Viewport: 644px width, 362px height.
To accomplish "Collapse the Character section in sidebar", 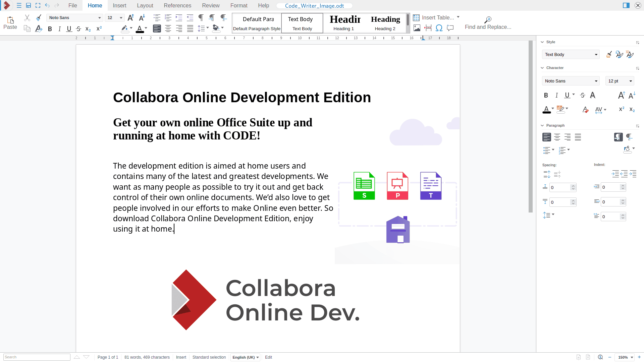I will (542, 68).
